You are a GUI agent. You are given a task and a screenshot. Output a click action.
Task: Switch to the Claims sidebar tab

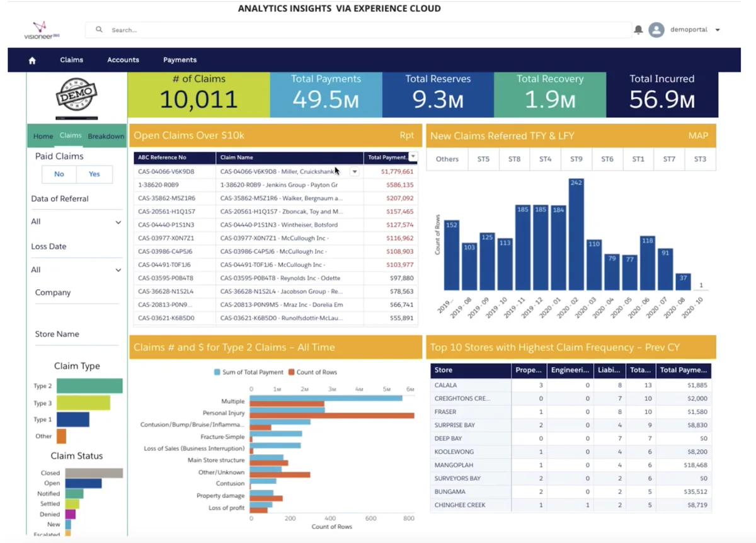71,135
